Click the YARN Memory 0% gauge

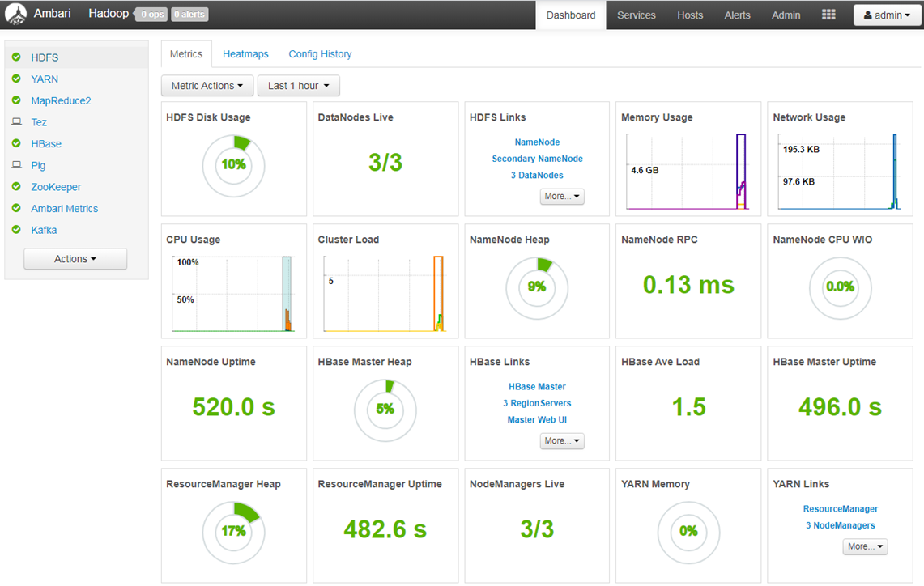point(689,533)
